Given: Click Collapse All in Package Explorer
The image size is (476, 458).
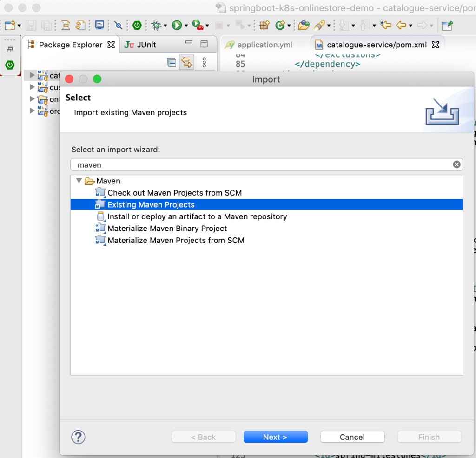Looking at the screenshot, I should [172, 62].
